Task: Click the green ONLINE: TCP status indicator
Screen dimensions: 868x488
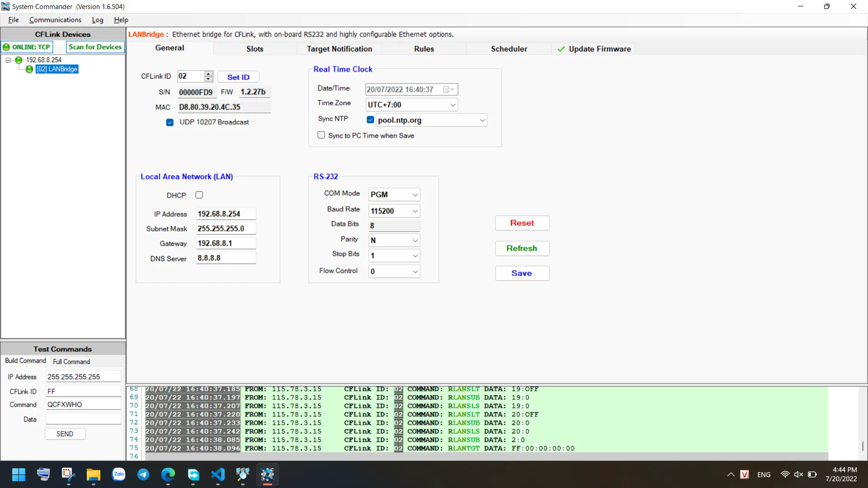Action: click(x=27, y=47)
